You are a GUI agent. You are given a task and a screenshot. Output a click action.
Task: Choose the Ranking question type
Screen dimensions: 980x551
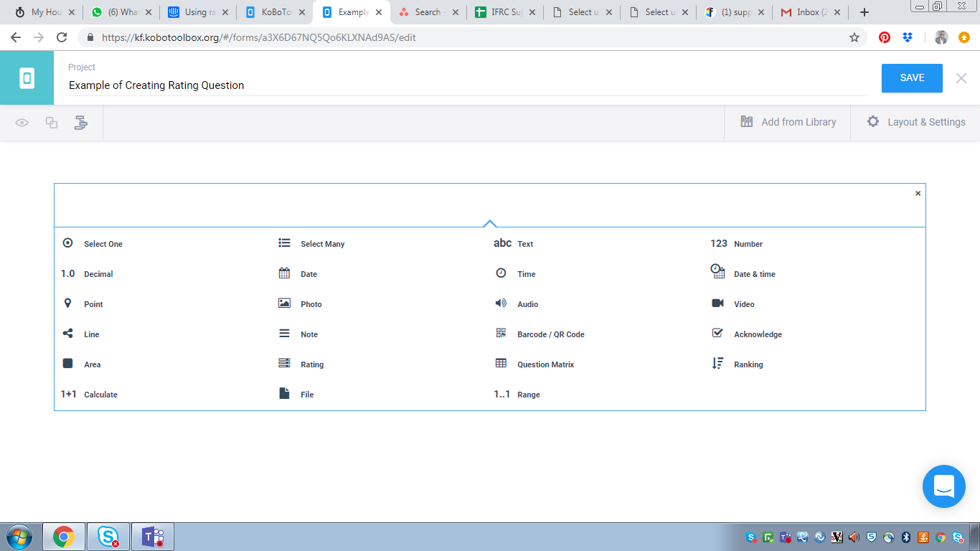(748, 364)
